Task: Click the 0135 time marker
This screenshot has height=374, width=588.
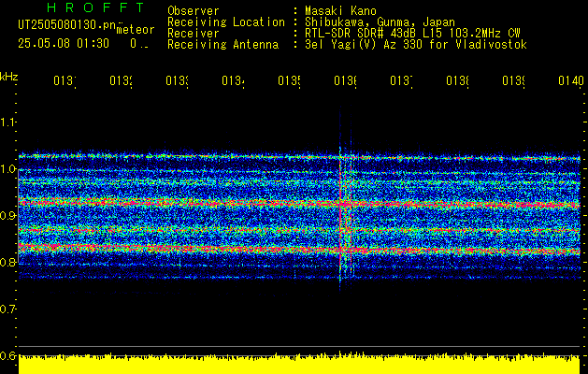Action: pos(289,81)
